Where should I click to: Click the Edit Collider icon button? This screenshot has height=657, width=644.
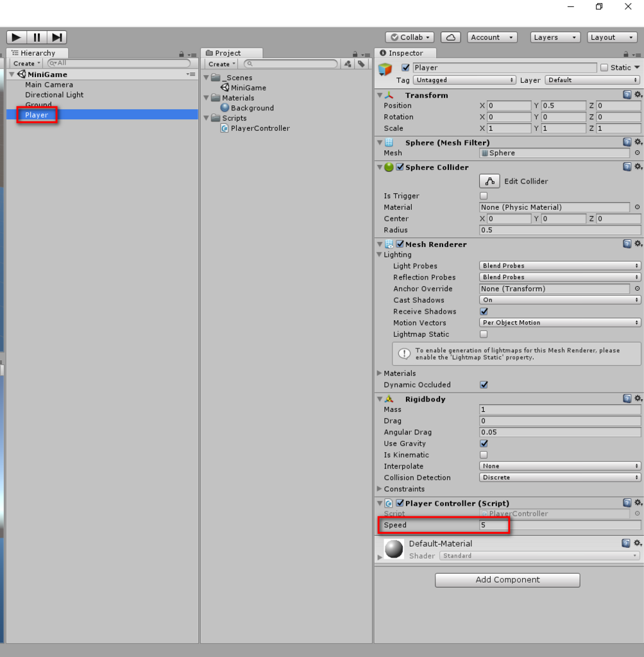point(489,181)
